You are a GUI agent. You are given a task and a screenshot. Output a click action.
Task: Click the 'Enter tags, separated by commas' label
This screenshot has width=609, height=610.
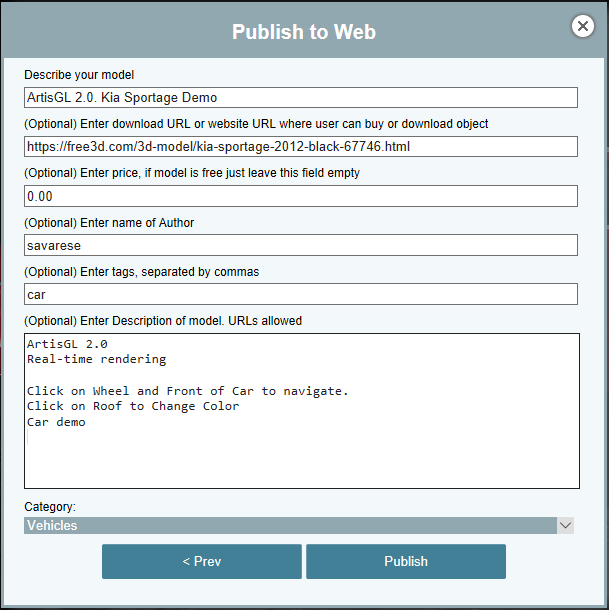142,272
